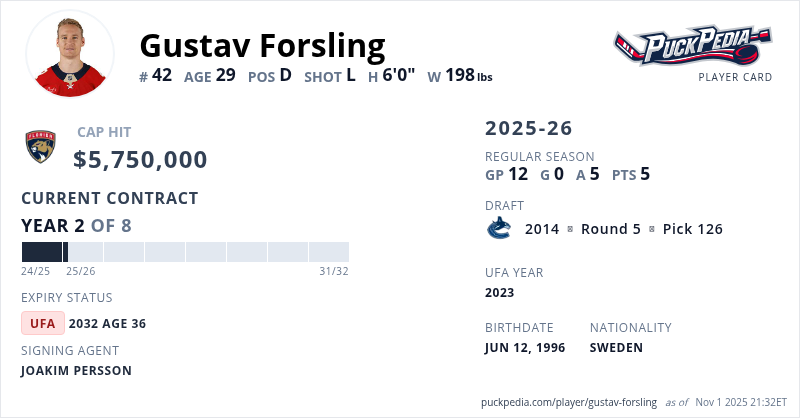Screen dimensions: 800x418
Task: Click the Year 2 of 8 contract label
Action: 76,225
